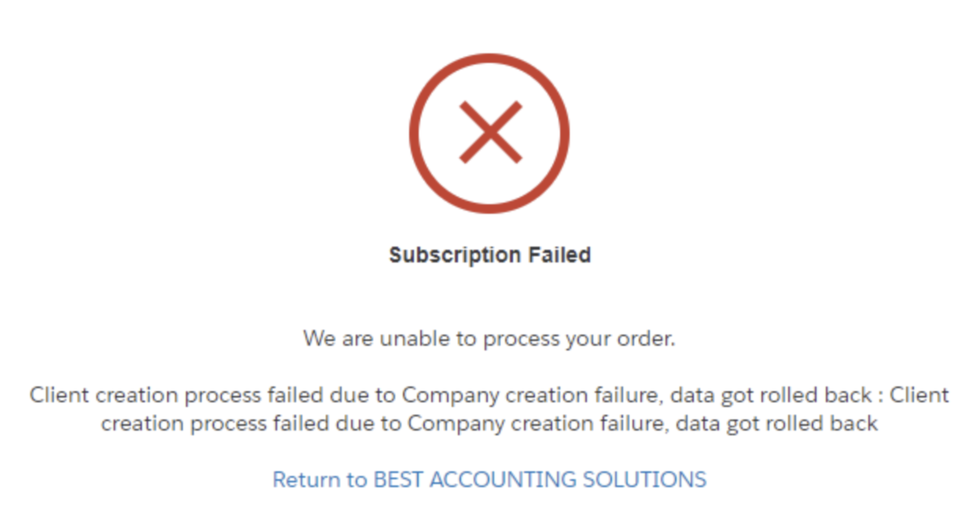This screenshot has height=513, width=980.
Task: Click "SOLUTIONS" at the end of the link
Action: click(644, 480)
